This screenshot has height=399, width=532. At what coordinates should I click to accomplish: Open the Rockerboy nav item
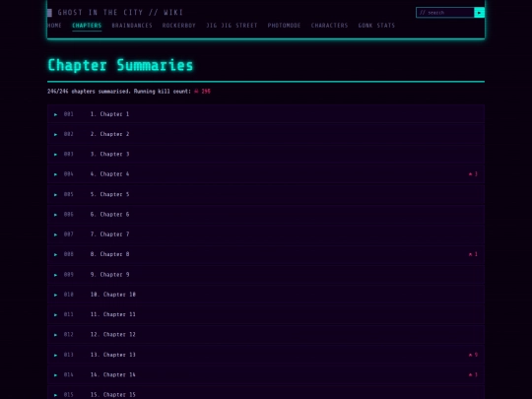[178, 26]
